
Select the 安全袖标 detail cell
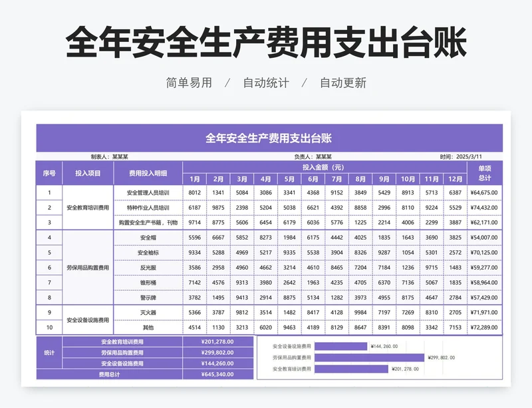click(x=148, y=252)
